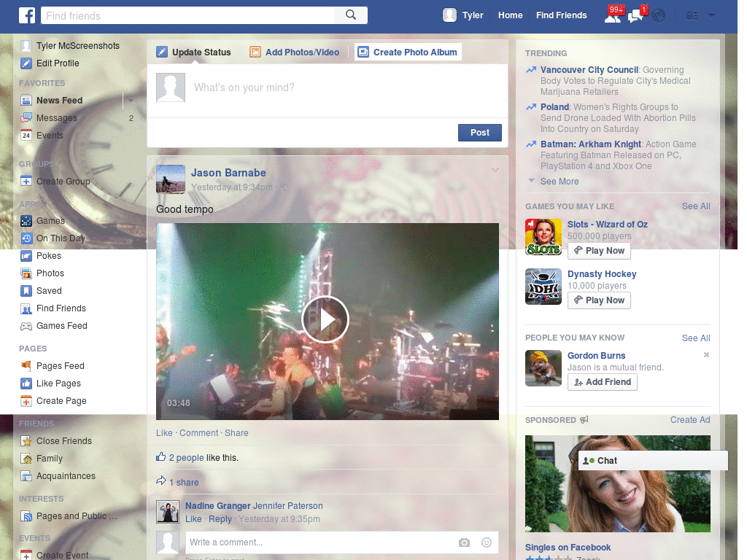The image size is (747, 560).
Task: Open the post options chevron
Action: (495, 170)
